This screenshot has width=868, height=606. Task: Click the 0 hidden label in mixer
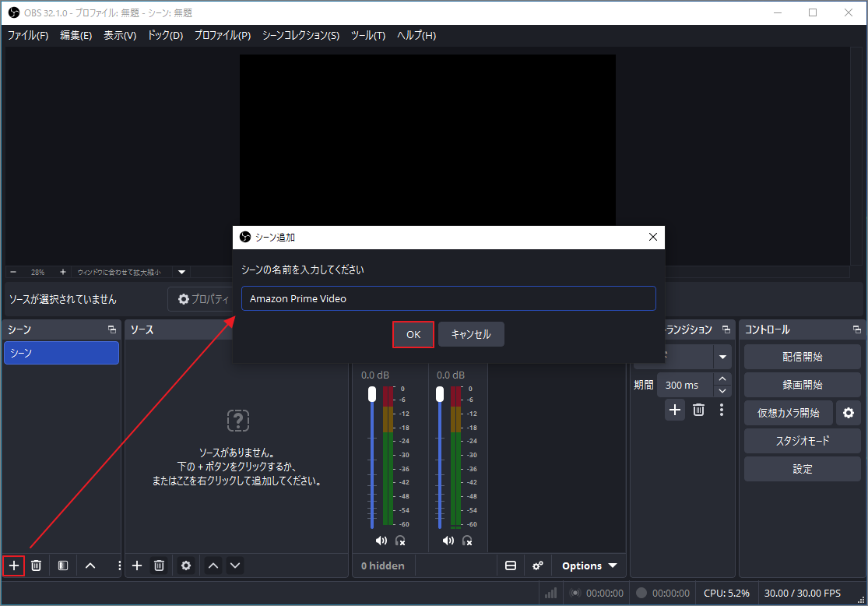pyautogui.click(x=382, y=565)
